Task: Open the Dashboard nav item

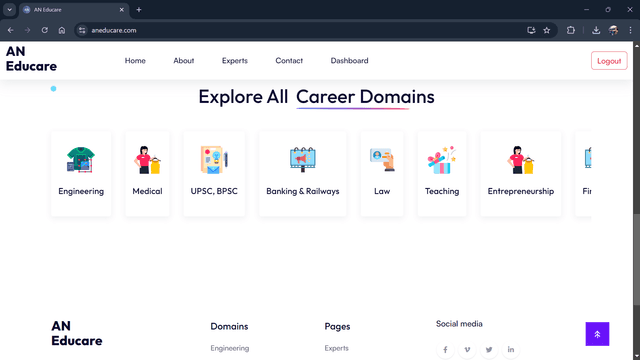Action: click(x=349, y=60)
